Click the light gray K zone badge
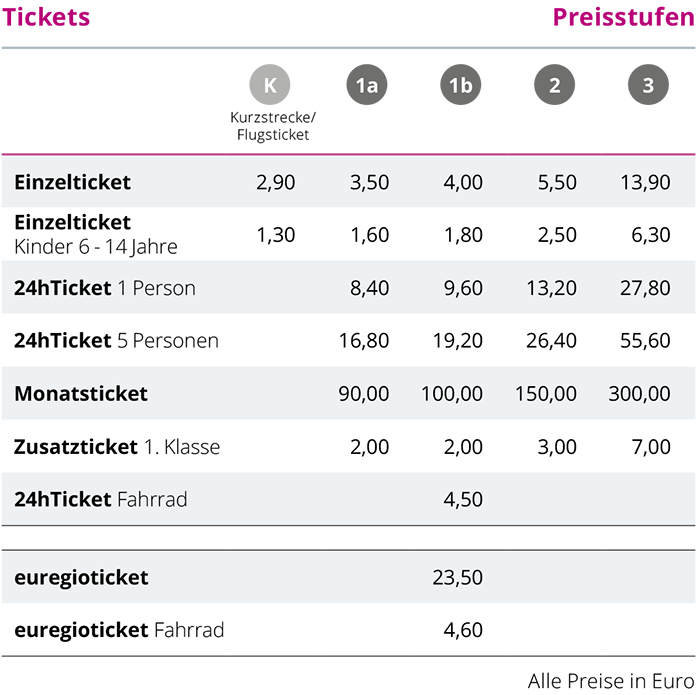 pos(270,86)
